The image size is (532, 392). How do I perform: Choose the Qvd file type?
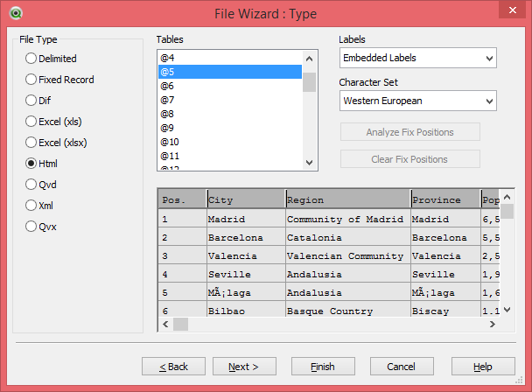pyautogui.click(x=41, y=185)
